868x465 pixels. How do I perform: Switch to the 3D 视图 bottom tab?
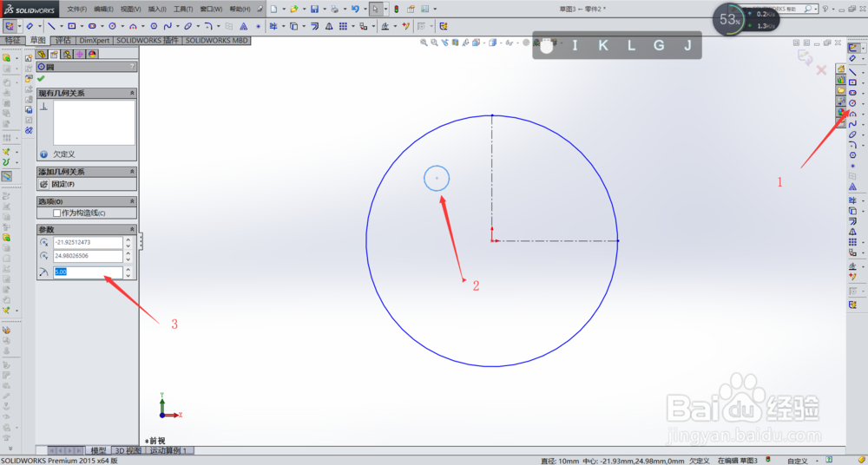[x=128, y=450]
